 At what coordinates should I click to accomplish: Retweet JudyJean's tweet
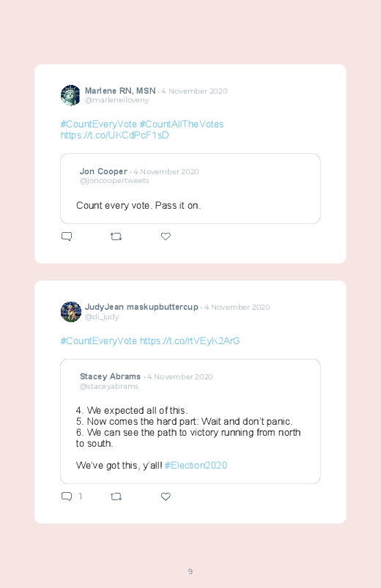tap(116, 496)
